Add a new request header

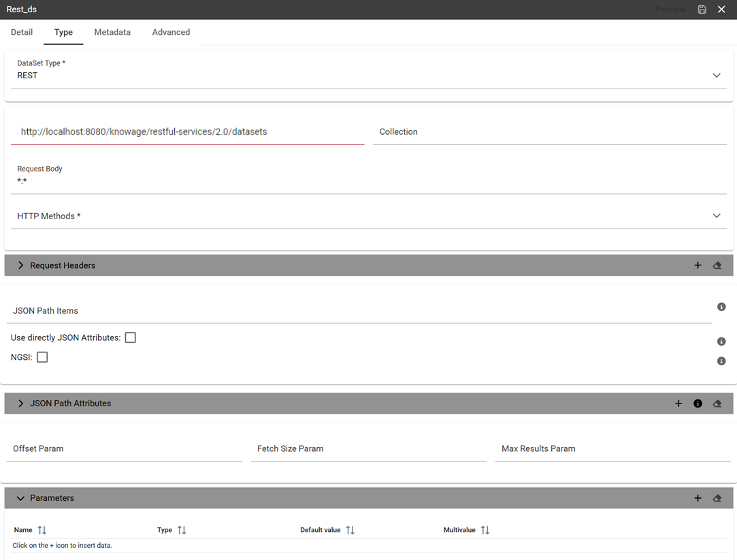pos(698,265)
